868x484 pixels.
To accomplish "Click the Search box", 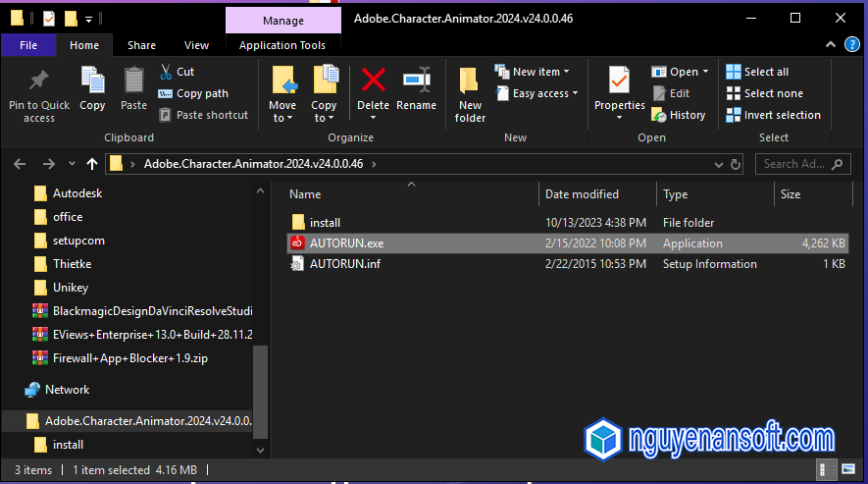I will pos(802,164).
